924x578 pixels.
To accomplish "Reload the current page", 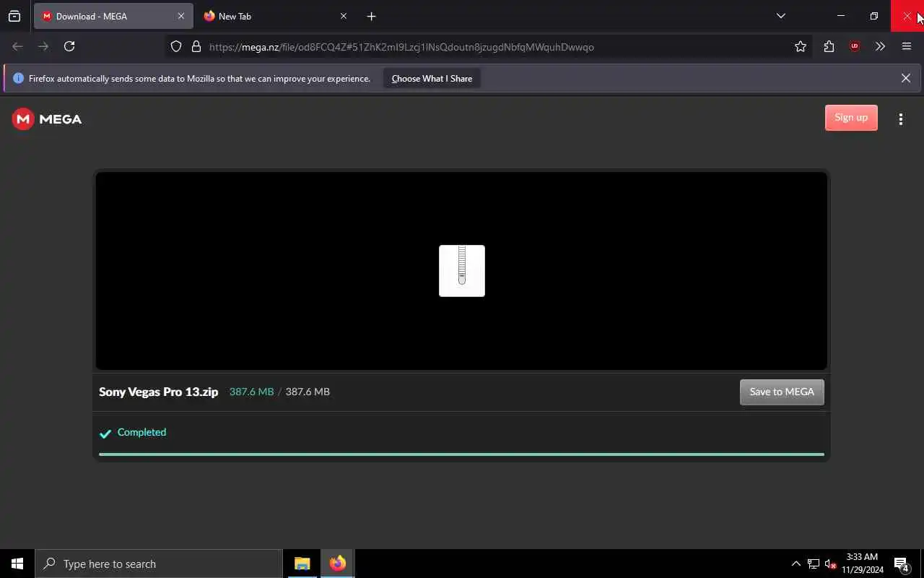I will 69,46.
